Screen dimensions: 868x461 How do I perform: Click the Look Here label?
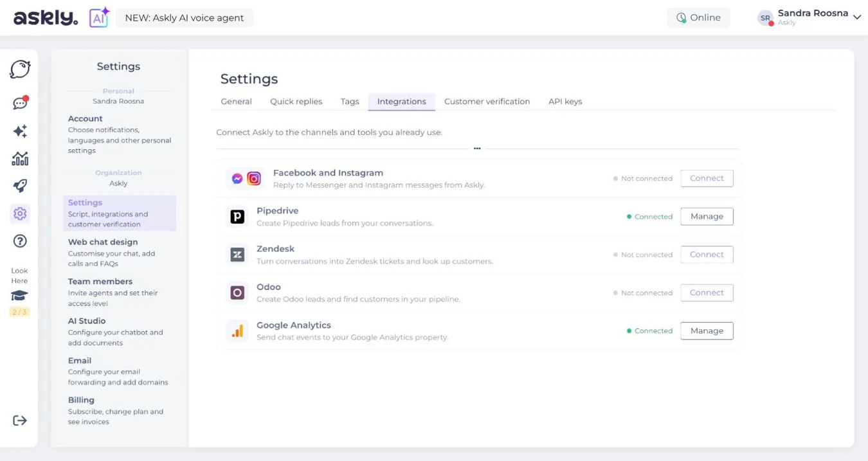tap(19, 276)
